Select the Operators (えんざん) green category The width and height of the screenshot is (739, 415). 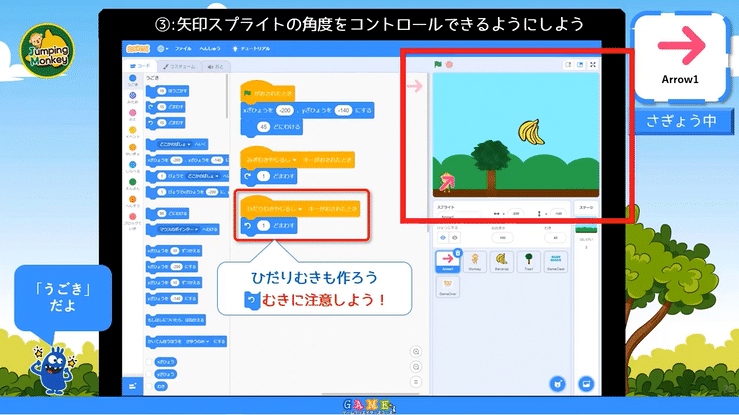pos(132,184)
